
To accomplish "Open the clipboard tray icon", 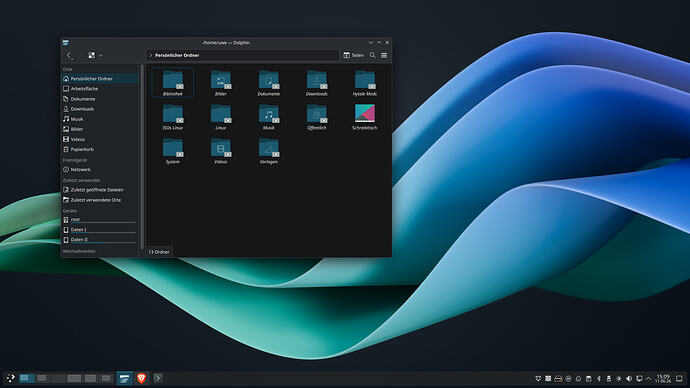I will pyautogui.click(x=588, y=379).
